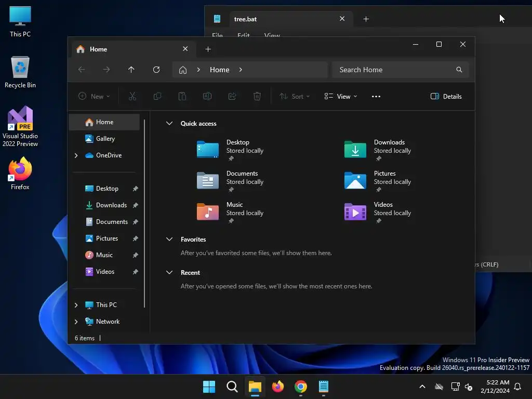Close the Home tab in File Explorer

[185, 49]
